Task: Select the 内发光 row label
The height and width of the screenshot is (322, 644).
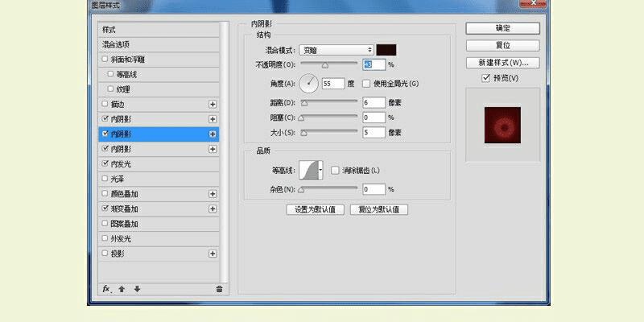Action: pos(121,164)
